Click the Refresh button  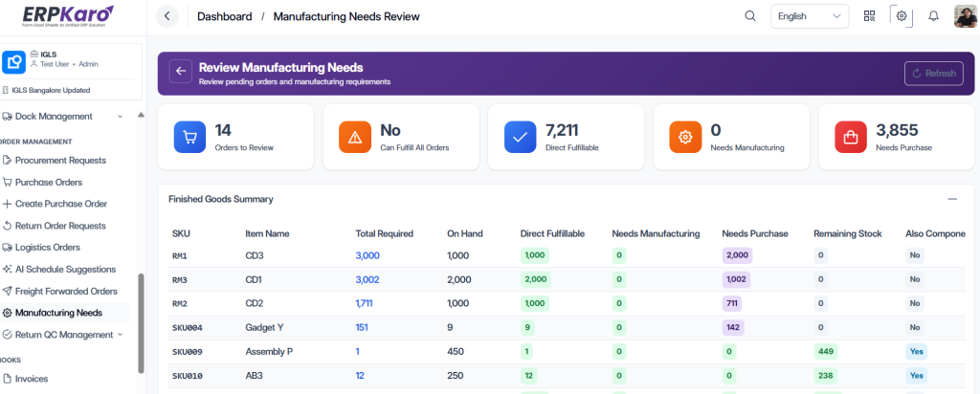coord(934,74)
